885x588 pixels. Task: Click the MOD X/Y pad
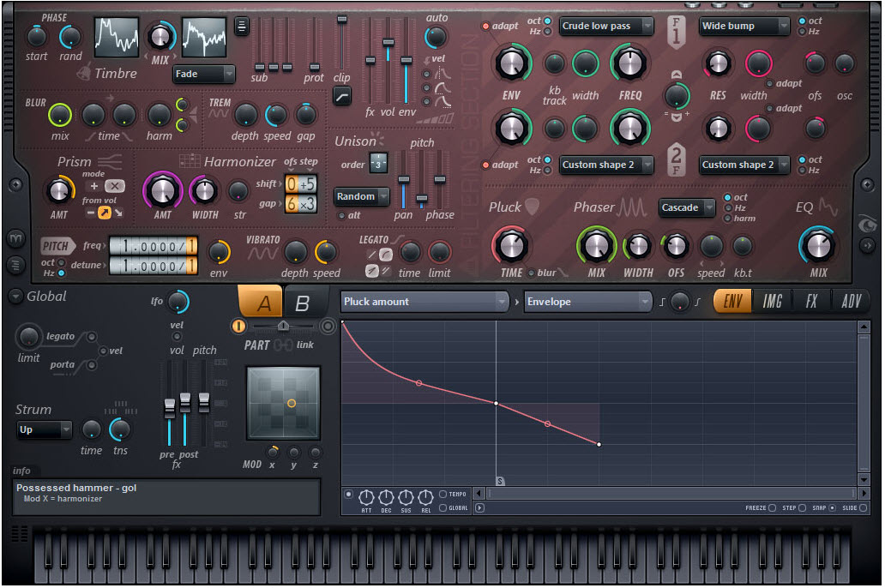283,403
